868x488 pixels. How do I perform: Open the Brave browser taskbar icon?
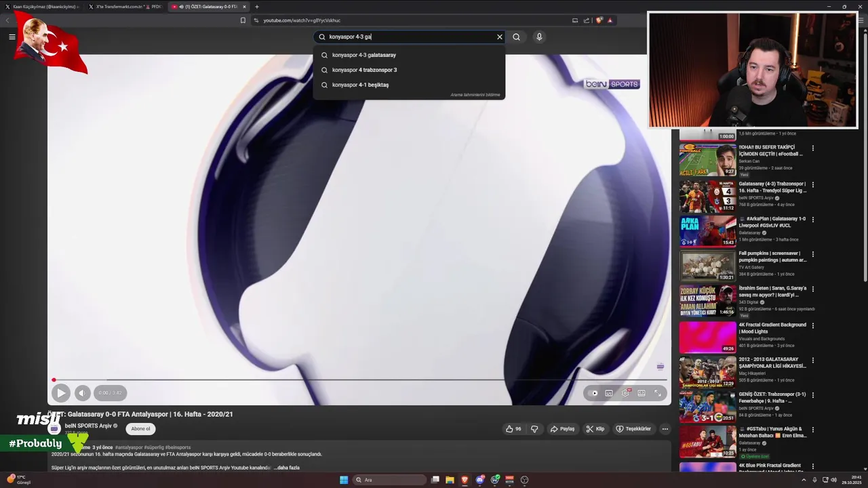pyautogui.click(x=465, y=480)
